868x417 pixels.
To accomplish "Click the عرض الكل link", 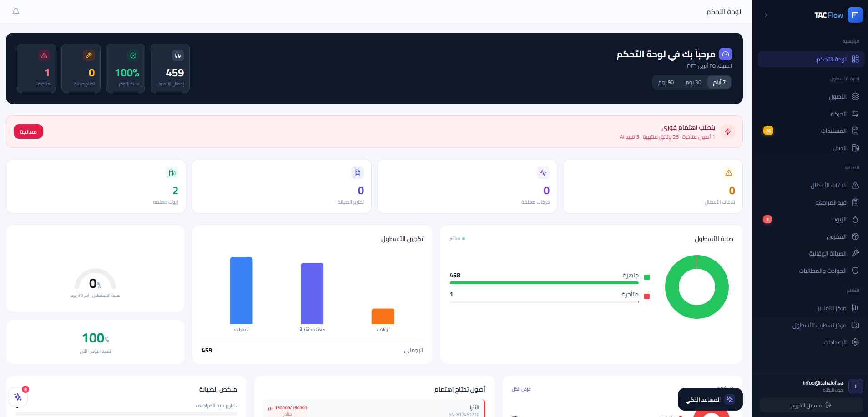I will 521,389.
